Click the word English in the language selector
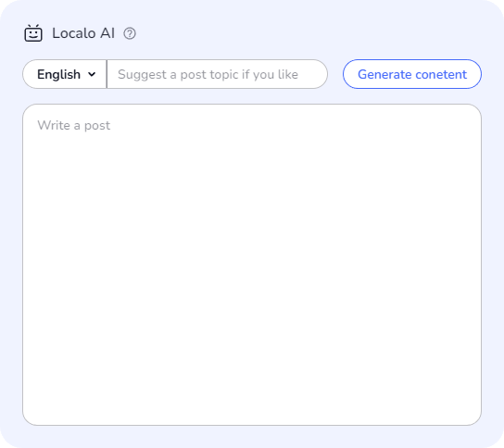This screenshot has height=448, width=504. tap(58, 74)
